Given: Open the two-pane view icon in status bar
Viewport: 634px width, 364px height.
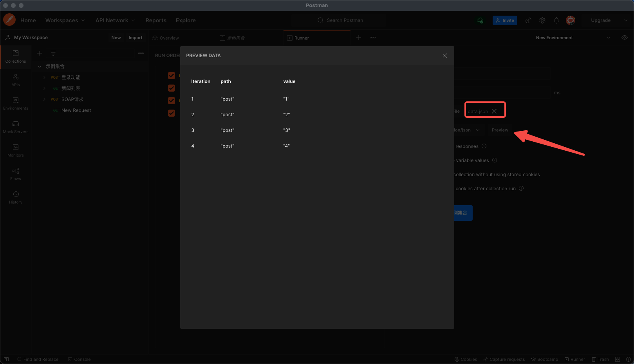Looking at the screenshot, I should point(618,359).
